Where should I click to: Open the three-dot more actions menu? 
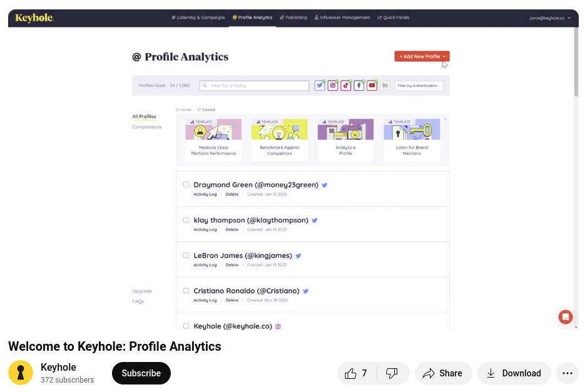pyautogui.click(x=567, y=373)
